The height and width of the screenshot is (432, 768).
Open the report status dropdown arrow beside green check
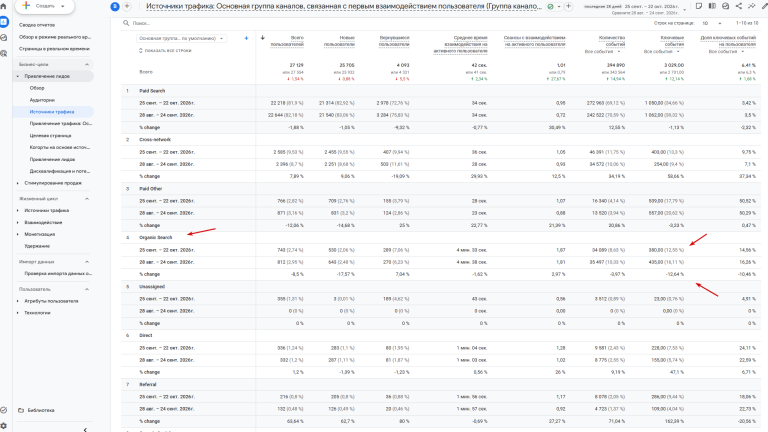[x=559, y=7]
